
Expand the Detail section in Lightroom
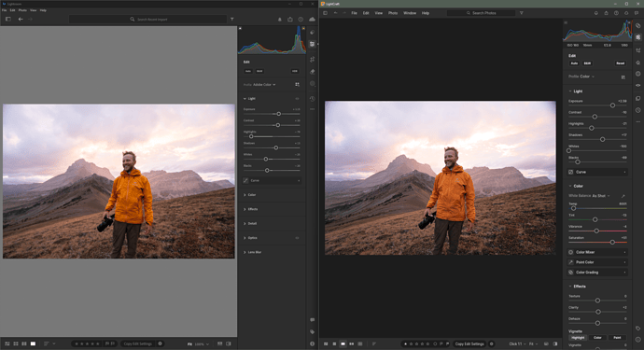(245, 223)
